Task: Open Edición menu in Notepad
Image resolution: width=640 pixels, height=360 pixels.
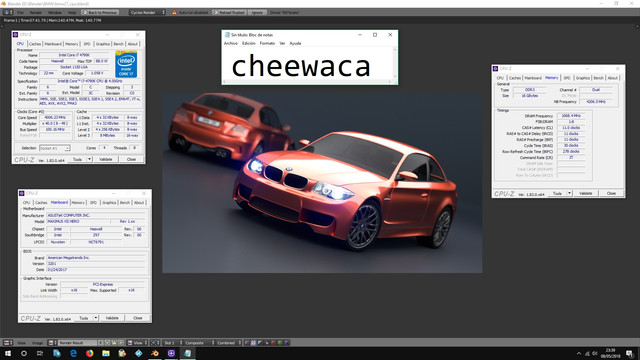Action: click(249, 43)
